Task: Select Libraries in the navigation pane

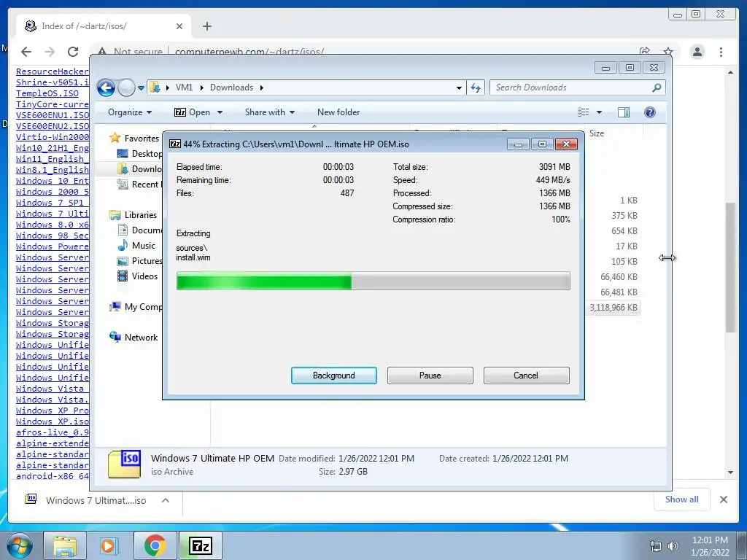Action: (x=141, y=215)
